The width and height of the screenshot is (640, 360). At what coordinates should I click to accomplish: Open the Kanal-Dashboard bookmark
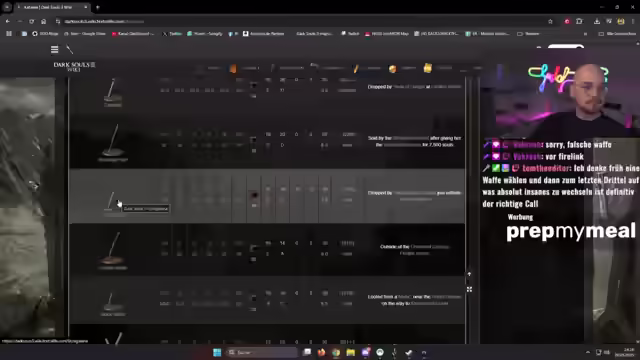pyautogui.click(x=133, y=33)
